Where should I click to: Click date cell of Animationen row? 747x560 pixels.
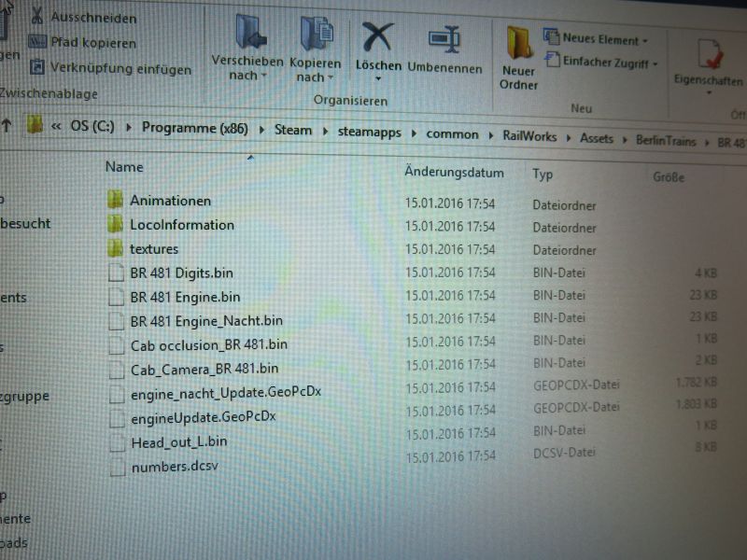point(450,203)
